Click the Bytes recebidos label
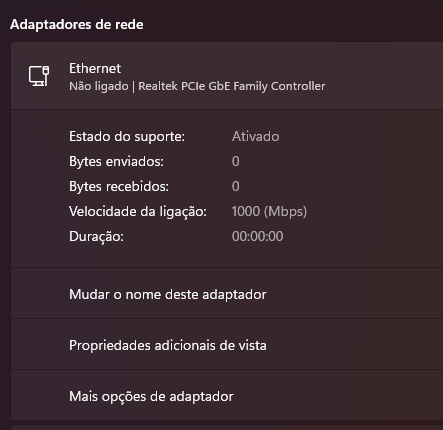 tap(119, 186)
